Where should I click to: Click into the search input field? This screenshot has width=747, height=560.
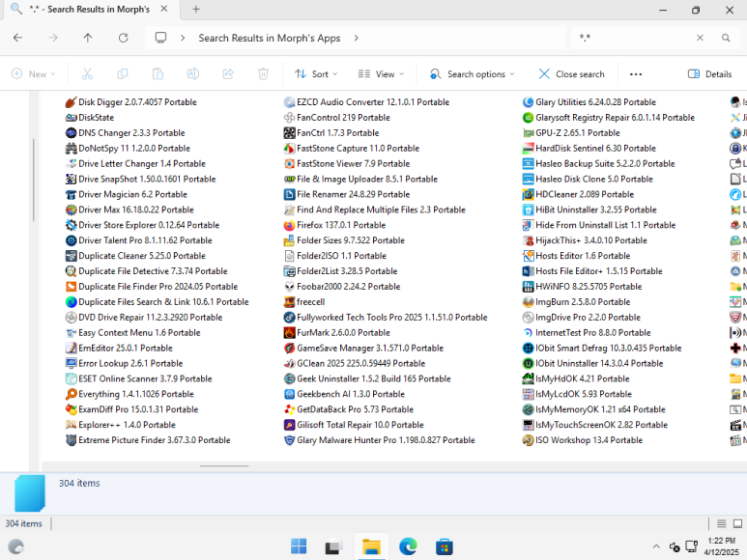point(634,38)
